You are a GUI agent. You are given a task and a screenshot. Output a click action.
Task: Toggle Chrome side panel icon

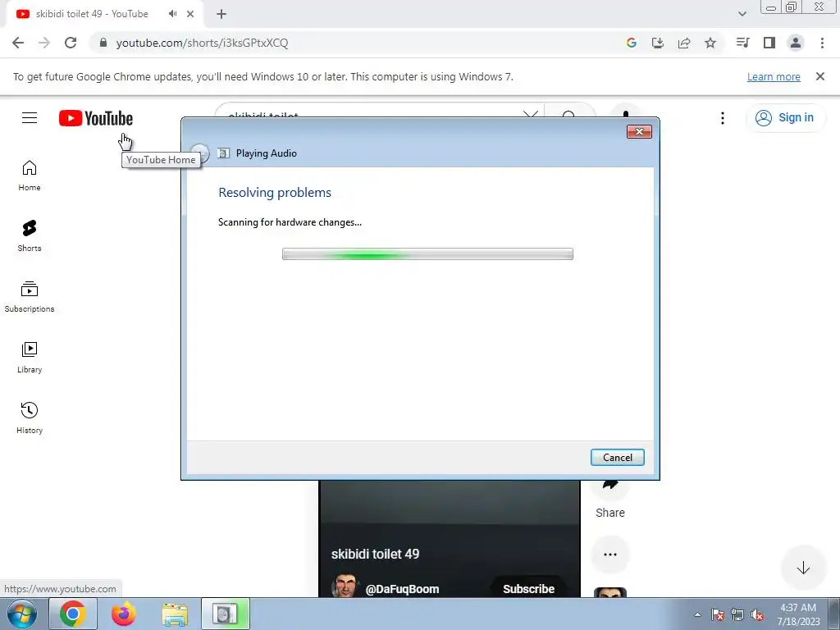[769, 43]
